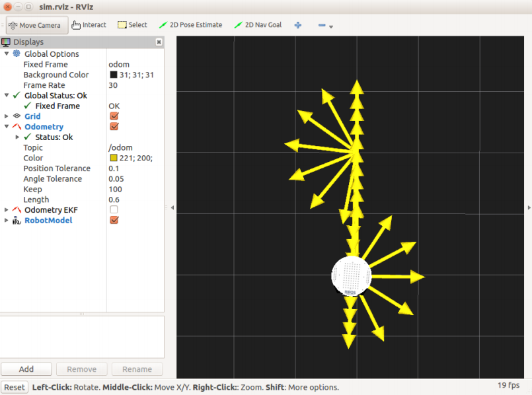The image size is (532, 395).
Task: Click the Grid display icon
Action: click(17, 116)
